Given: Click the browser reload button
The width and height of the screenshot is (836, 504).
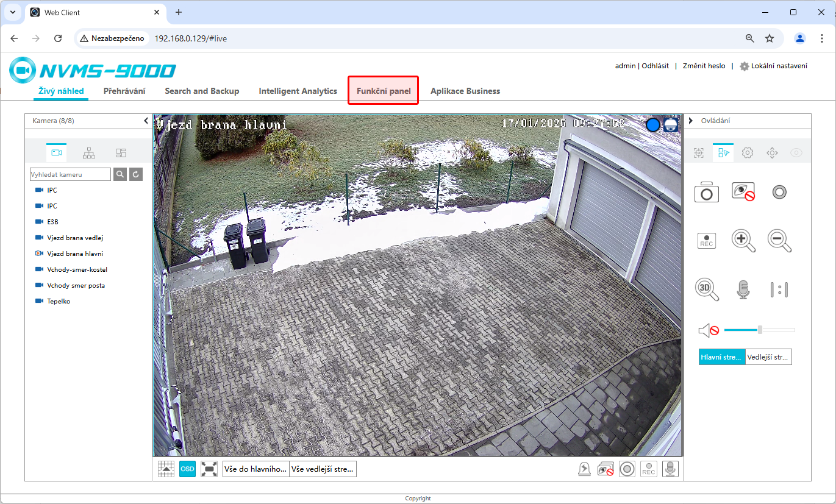Looking at the screenshot, I should (x=58, y=38).
